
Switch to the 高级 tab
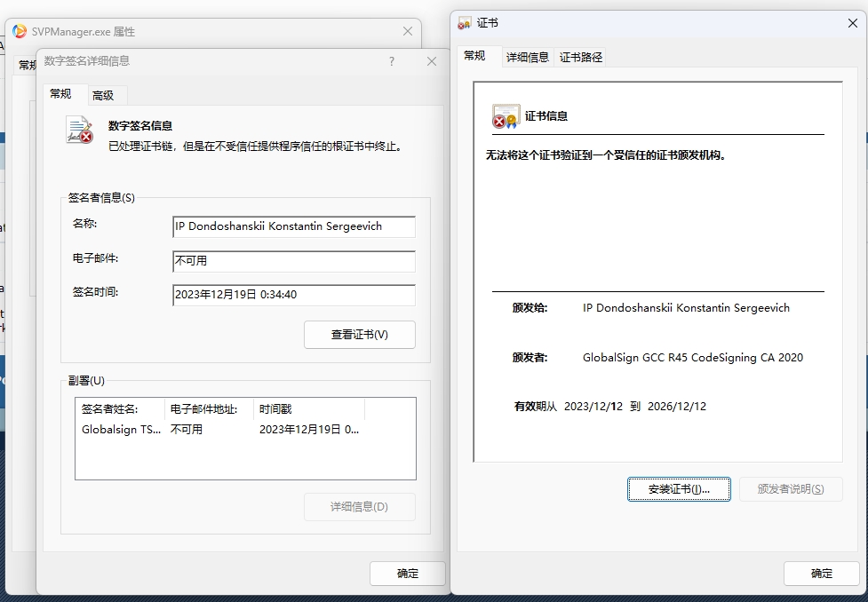[103, 95]
